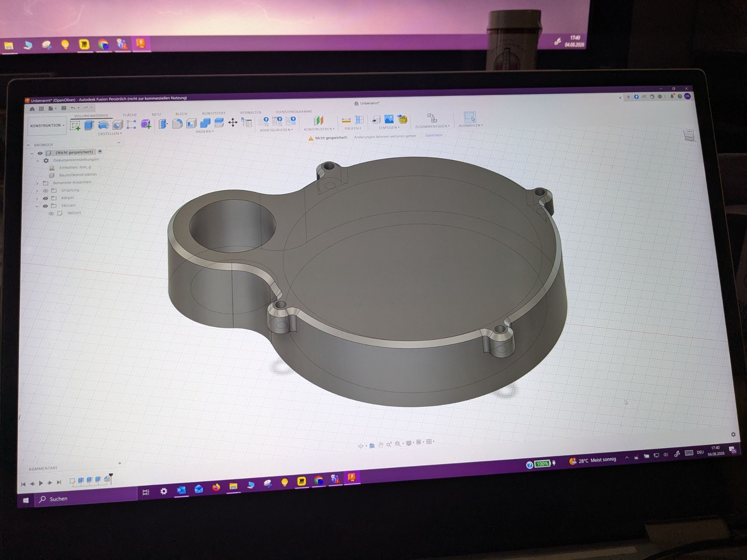Open the Erstellen dropdown menu
The image size is (747, 560).
(110, 134)
